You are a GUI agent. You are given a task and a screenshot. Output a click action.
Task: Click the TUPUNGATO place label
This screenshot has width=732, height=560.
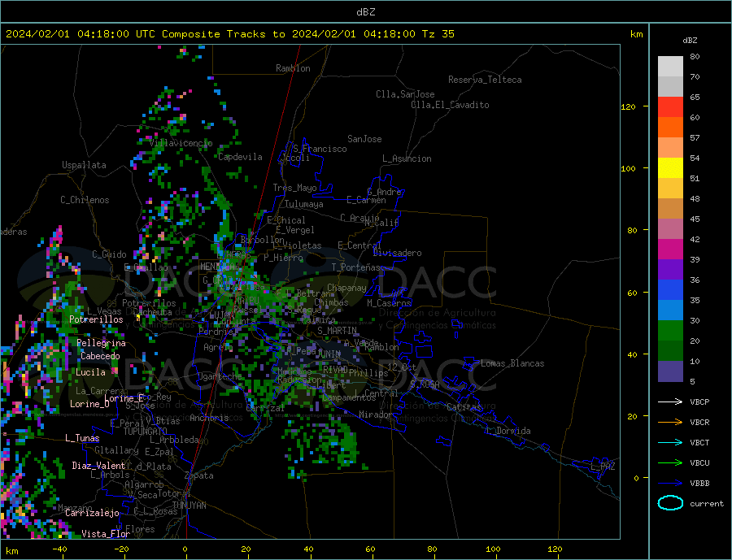[x=146, y=432]
